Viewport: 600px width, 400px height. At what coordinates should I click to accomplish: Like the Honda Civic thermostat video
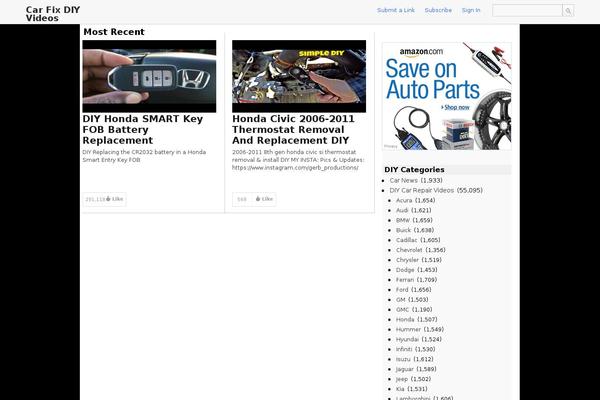click(264, 199)
